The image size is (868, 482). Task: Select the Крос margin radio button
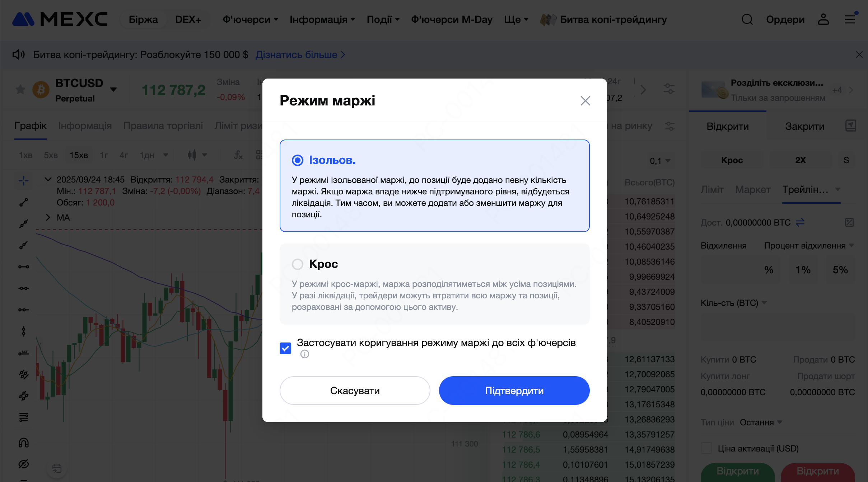(298, 264)
